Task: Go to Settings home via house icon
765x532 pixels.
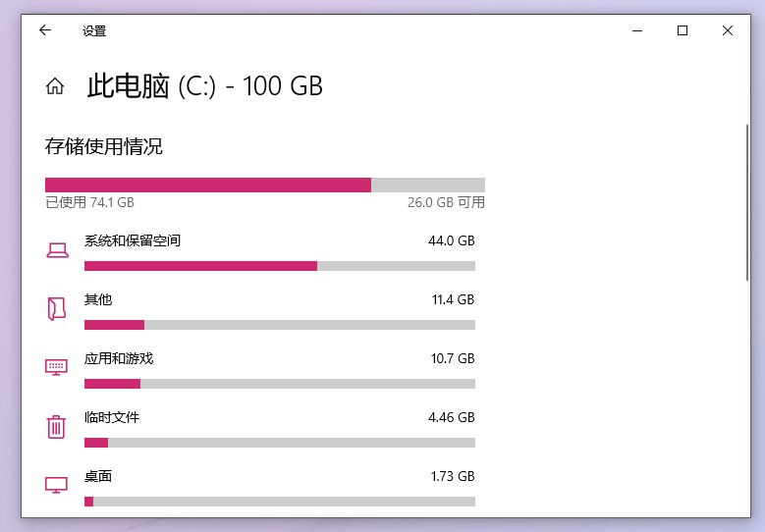Action: [55, 86]
